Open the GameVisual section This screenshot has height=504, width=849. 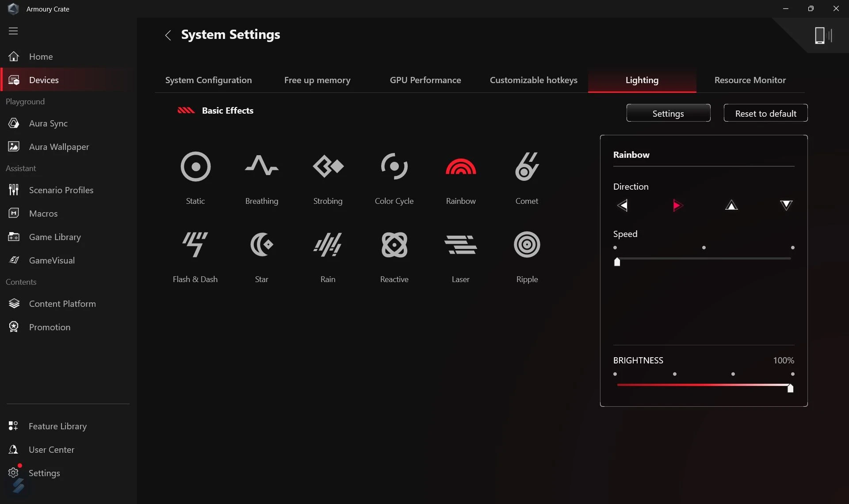(x=69, y=260)
